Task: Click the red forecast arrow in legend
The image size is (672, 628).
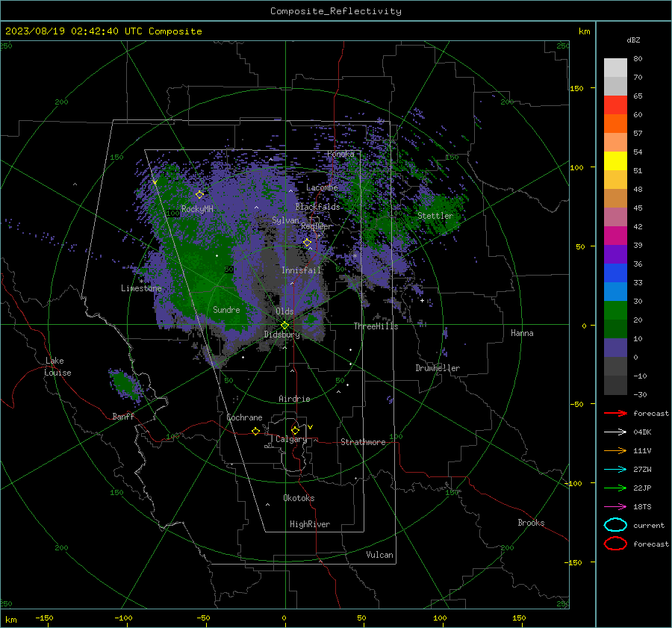Action: click(x=615, y=413)
